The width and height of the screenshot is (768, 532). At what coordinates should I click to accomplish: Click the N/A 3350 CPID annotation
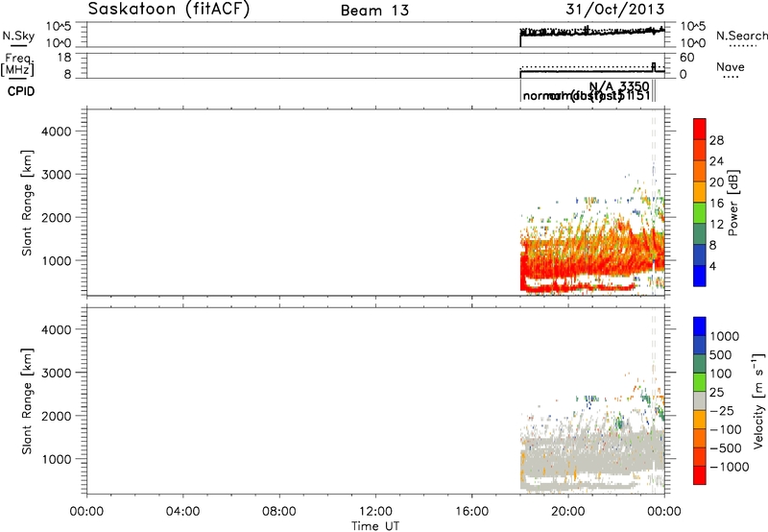619,87
